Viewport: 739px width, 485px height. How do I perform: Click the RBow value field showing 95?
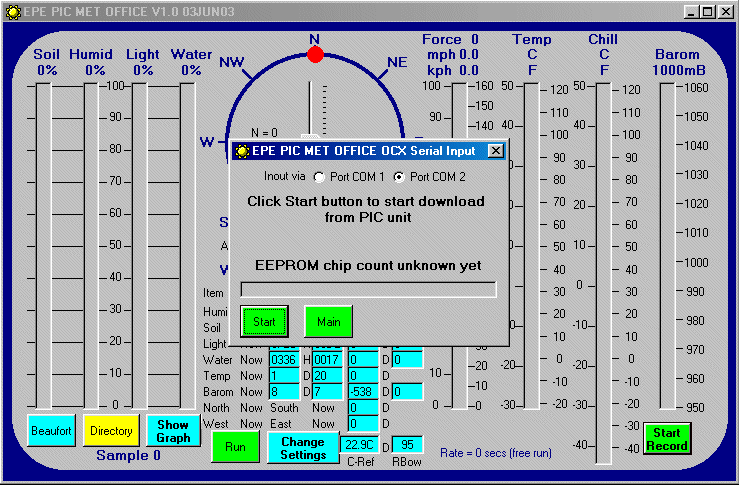point(407,444)
